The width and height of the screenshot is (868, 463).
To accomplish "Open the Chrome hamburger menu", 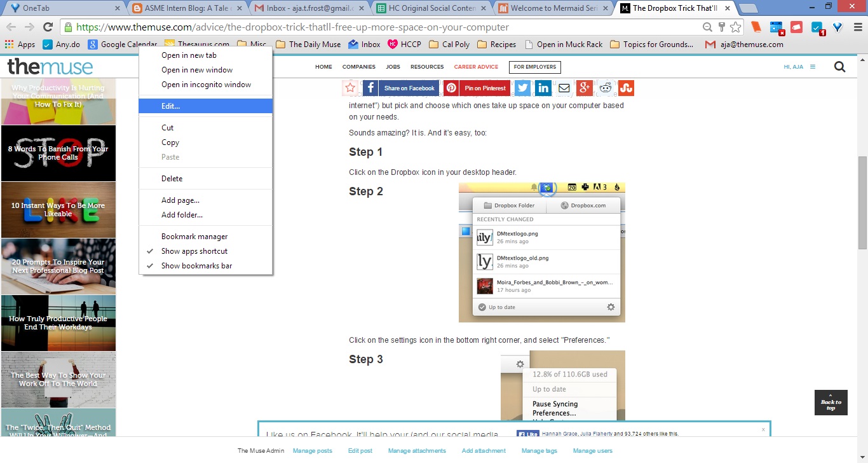I will [x=857, y=27].
